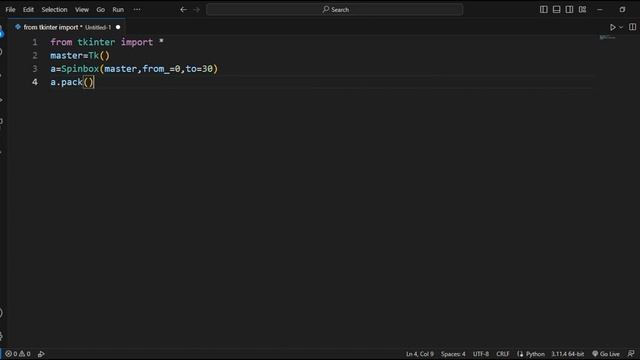
Task: Choose interpreter '3.11.4 64-bit'
Action: [x=567, y=354]
